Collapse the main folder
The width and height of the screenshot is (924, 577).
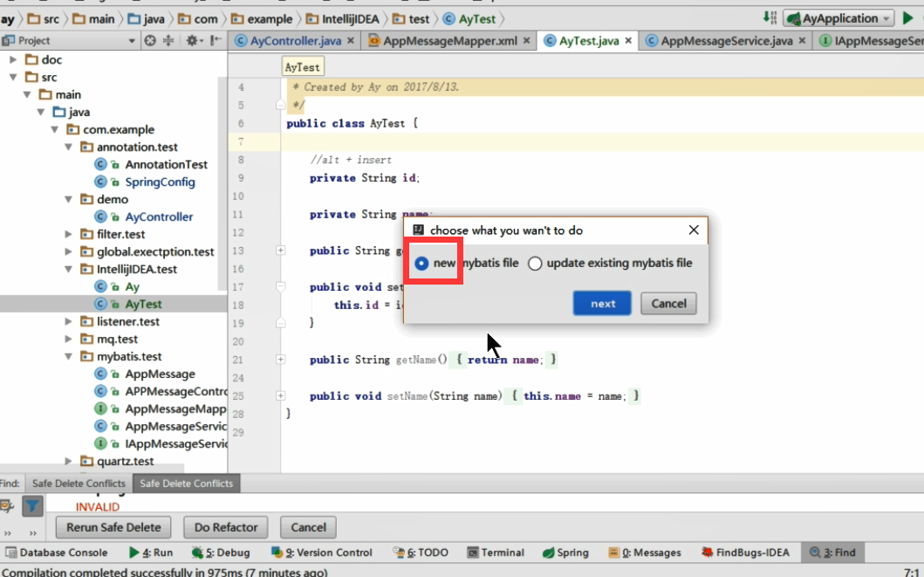27,94
